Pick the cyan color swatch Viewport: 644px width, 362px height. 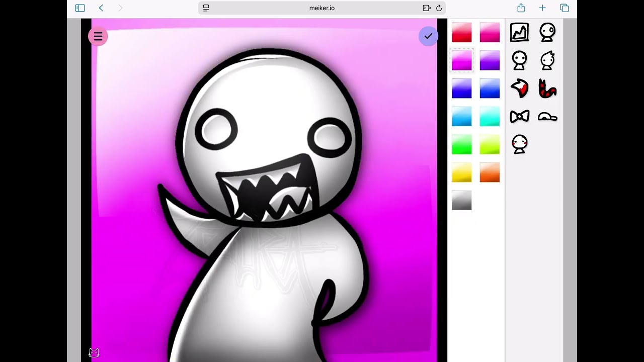pyautogui.click(x=490, y=117)
